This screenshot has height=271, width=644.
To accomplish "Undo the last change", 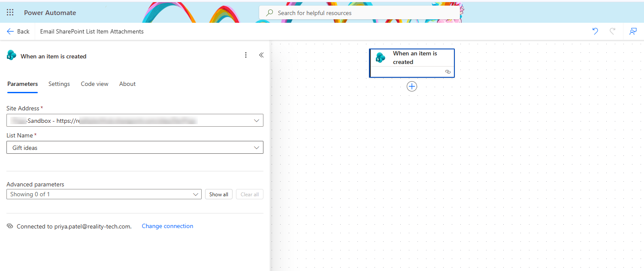I will click(595, 31).
